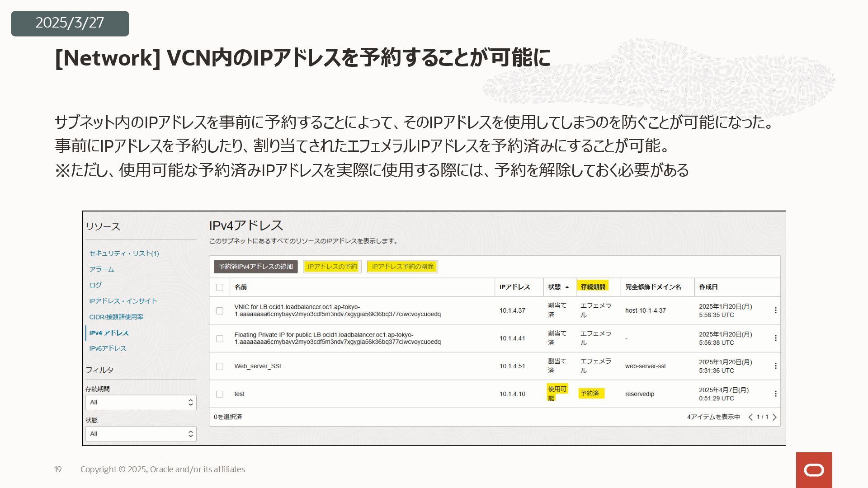Open kebab menu for Web_server_SSL row
The image size is (868, 488).
[775, 366]
